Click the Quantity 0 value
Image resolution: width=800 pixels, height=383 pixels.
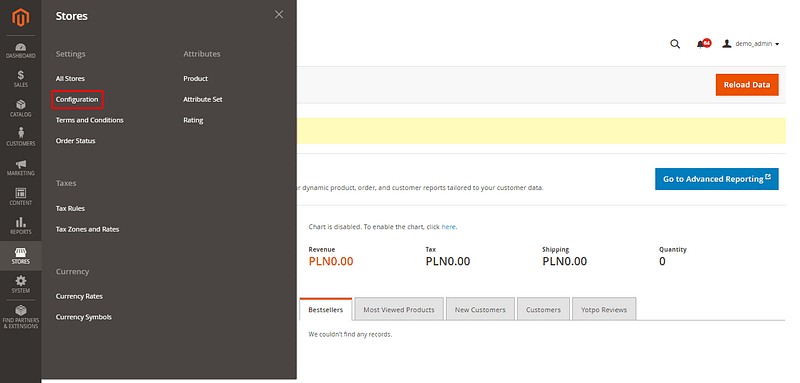coord(662,262)
